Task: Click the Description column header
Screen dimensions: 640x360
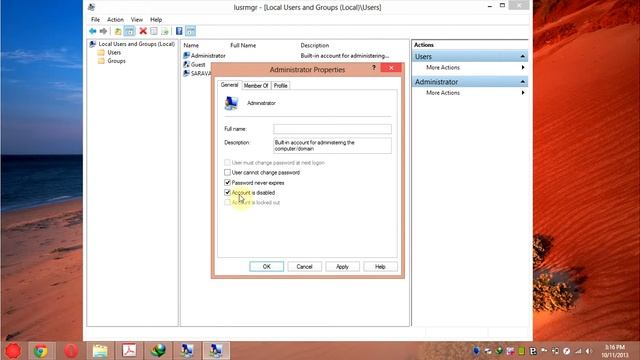Action: pos(315,45)
